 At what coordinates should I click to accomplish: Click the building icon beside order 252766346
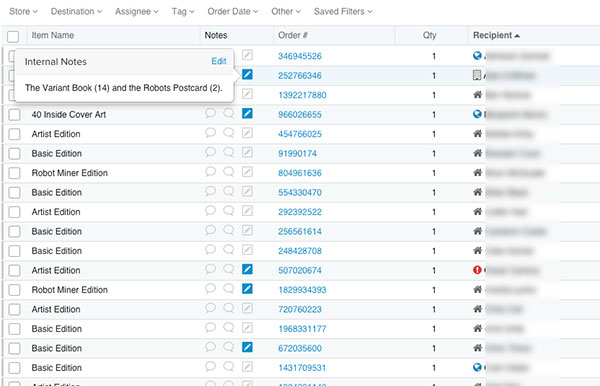click(477, 75)
